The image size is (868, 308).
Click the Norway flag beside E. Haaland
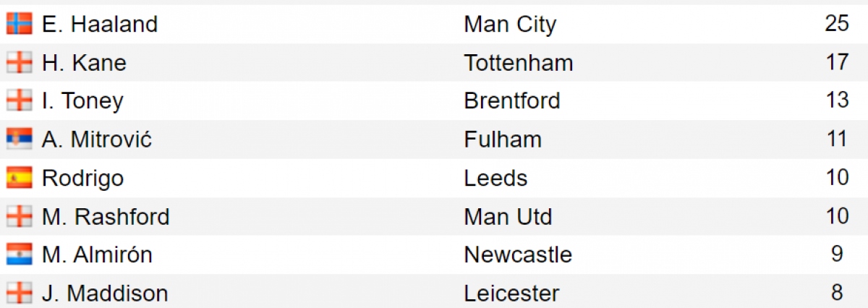point(20,25)
